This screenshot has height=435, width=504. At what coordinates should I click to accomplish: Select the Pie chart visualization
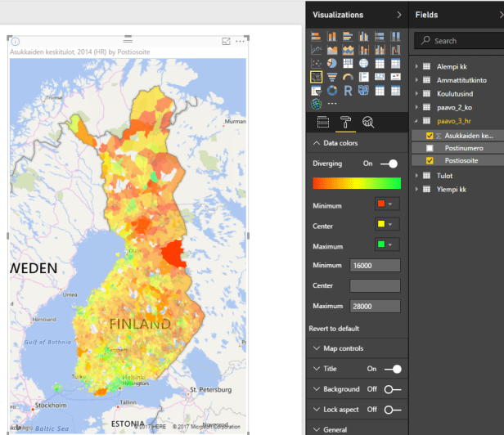click(x=332, y=63)
